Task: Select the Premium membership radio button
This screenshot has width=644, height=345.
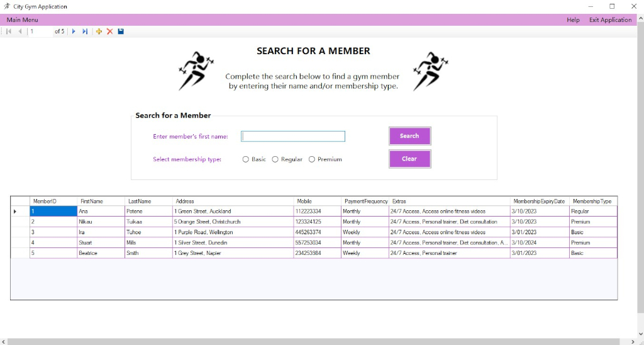Action: pyautogui.click(x=312, y=159)
